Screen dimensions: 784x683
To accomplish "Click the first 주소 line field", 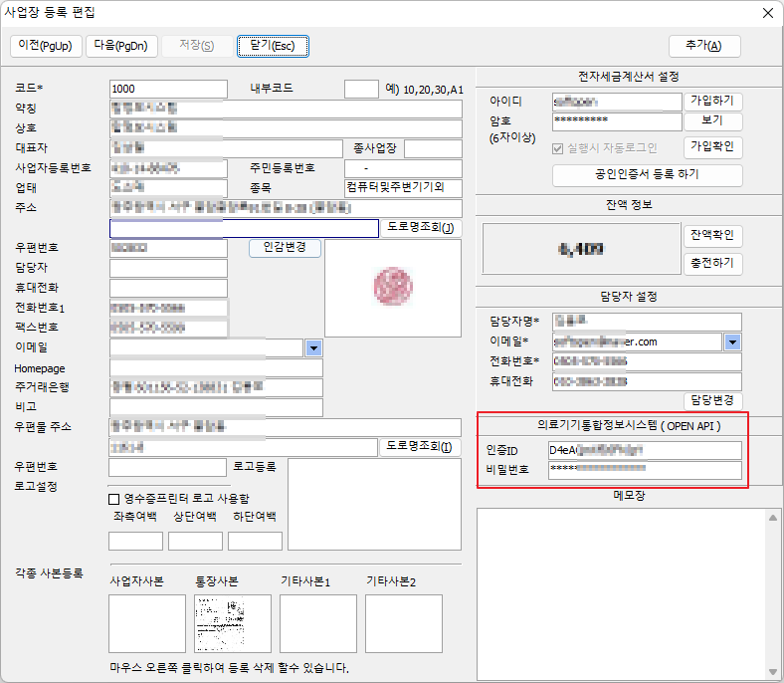I will 286,209.
